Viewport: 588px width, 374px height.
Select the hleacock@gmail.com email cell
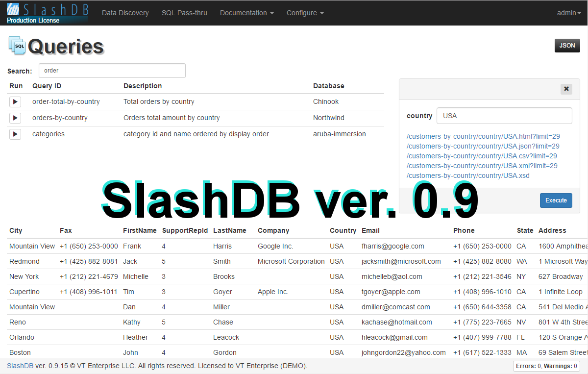point(394,338)
